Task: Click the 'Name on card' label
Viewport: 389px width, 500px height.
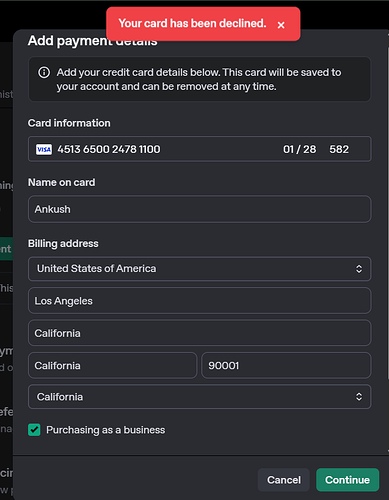Action: coord(61,183)
